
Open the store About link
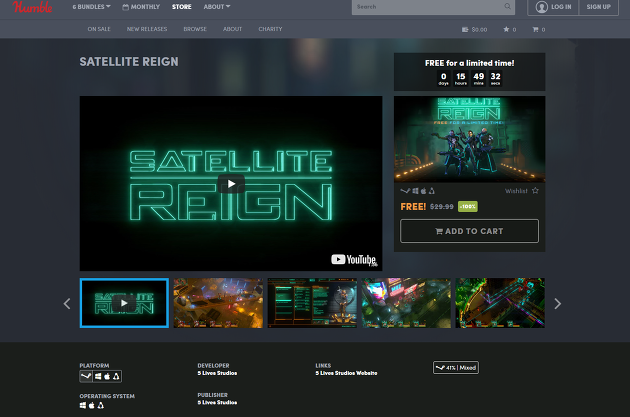point(232,29)
